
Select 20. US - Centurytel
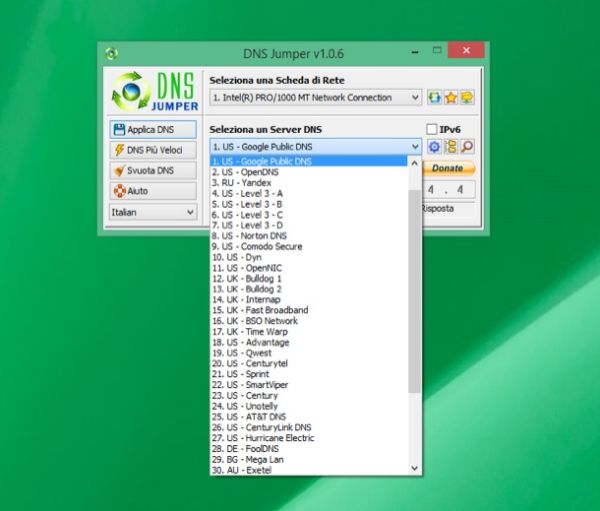(x=309, y=363)
